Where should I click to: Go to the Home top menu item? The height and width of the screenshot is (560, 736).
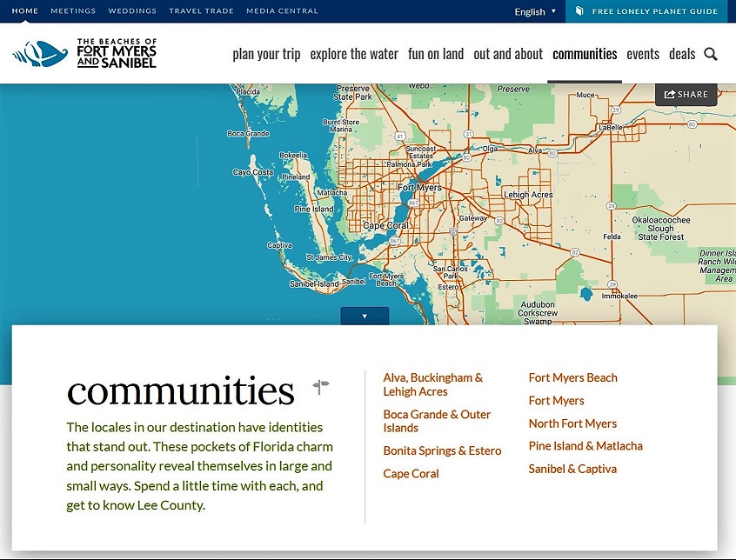tap(25, 10)
